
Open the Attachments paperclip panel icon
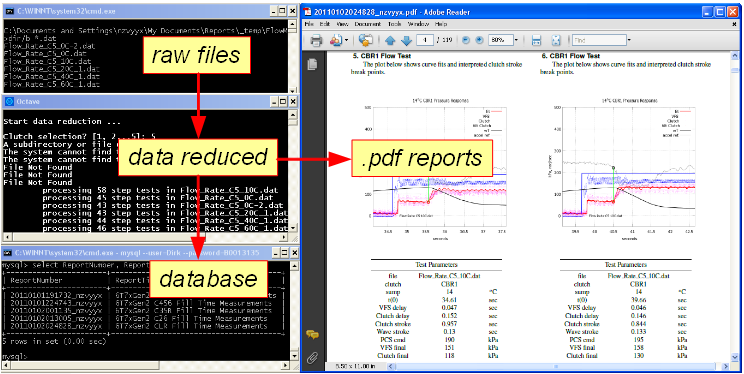(312, 357)
